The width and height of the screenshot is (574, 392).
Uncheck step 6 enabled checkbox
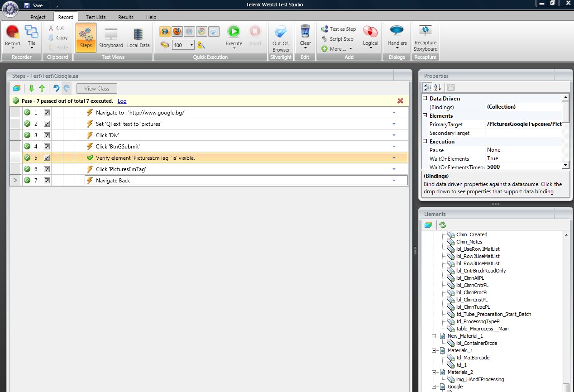coord(47,169)
